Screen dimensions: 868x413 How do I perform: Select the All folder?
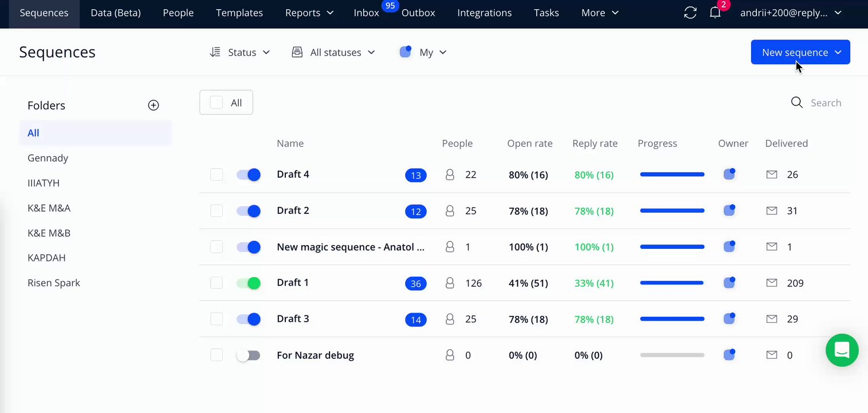[95, 133]
